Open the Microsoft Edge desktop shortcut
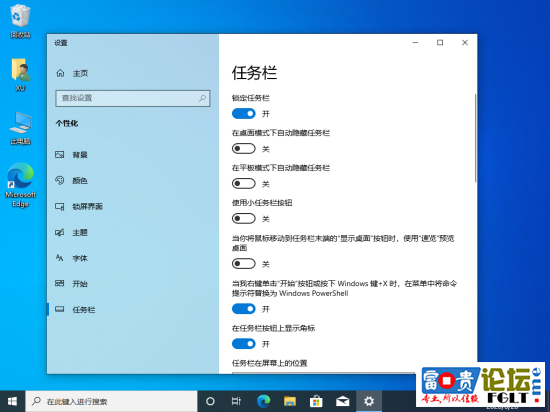550x412 pixels. point(20,185)
